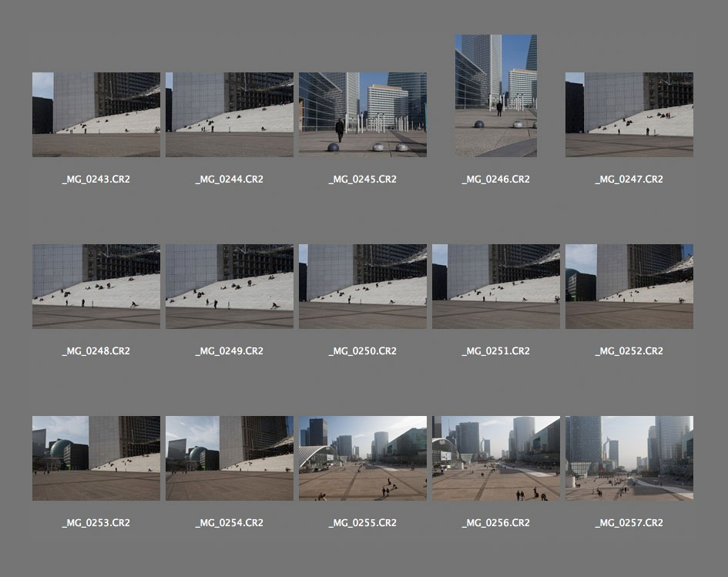Select the _MG_0245.CR2 image thumbnail
This screenshot has height=577, width=728.
pyautogui.click(x=363, y=115)
